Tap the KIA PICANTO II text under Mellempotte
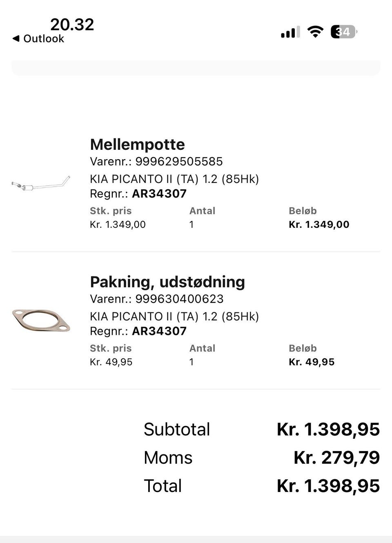Screen dimensions: 392x543 pos(174,179)
